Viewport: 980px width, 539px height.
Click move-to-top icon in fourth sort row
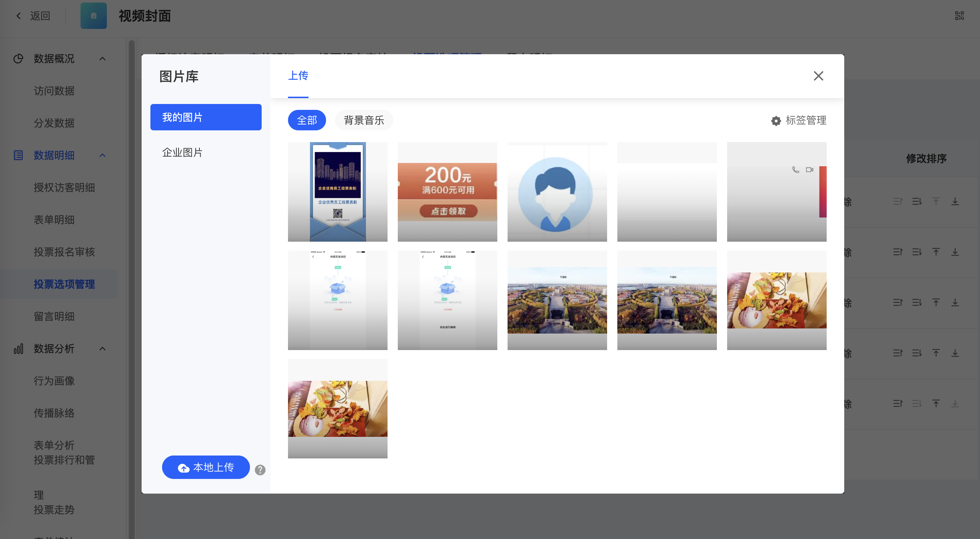coord(936,353)
